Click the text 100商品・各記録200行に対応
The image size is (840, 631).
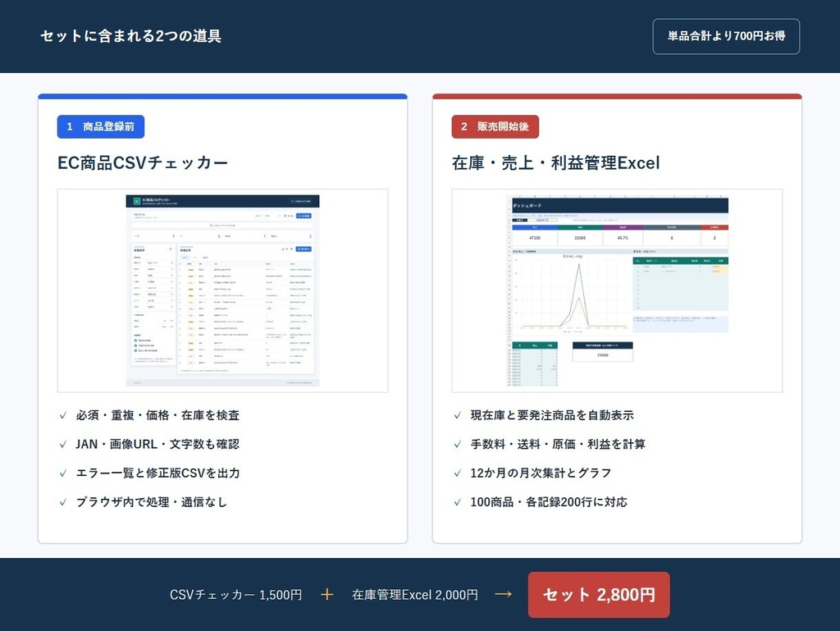click(x=549, y=502)
